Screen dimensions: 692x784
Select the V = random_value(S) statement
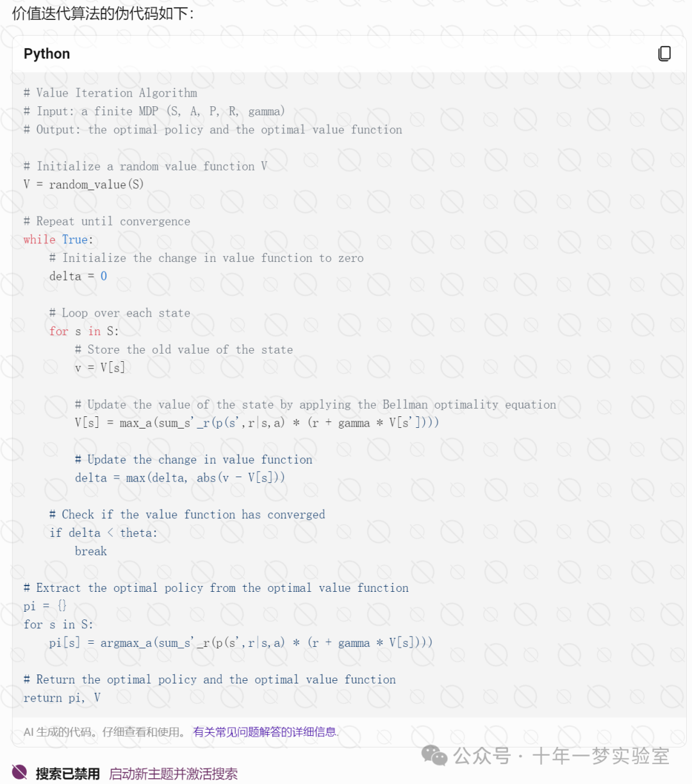click(84, 184)
